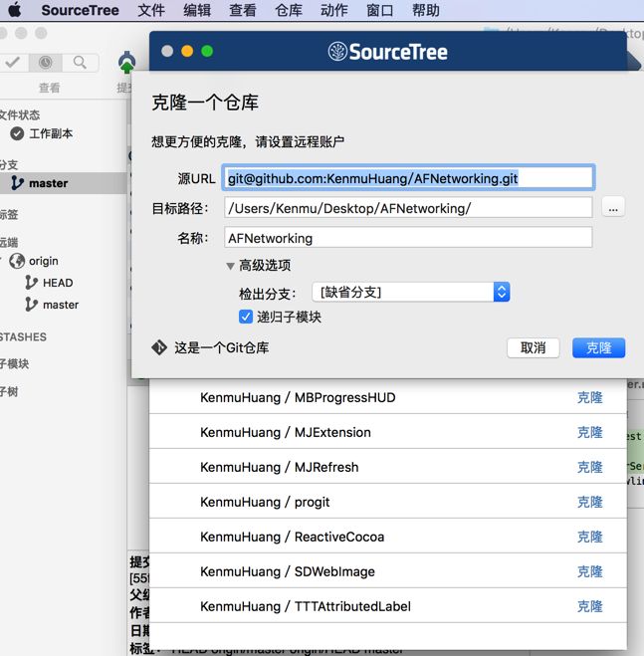Select the KenmuHuang / ReactiveCocoa row

coord(388,536)
